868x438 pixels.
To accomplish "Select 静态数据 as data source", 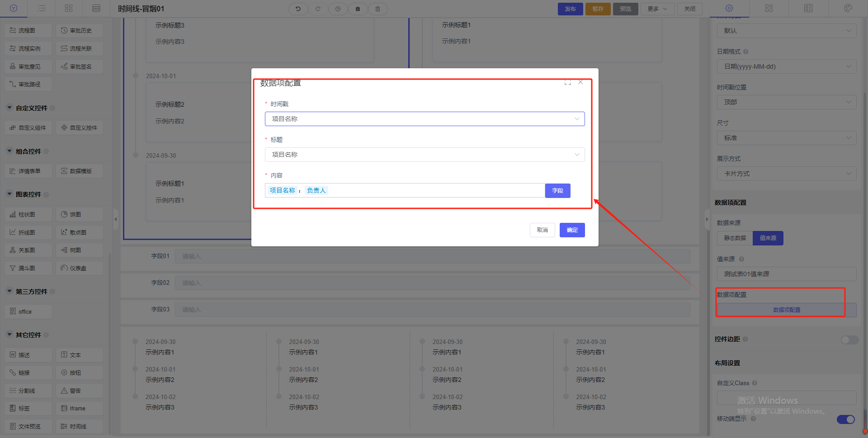I will pyautogui.click(x=735, y=238).
